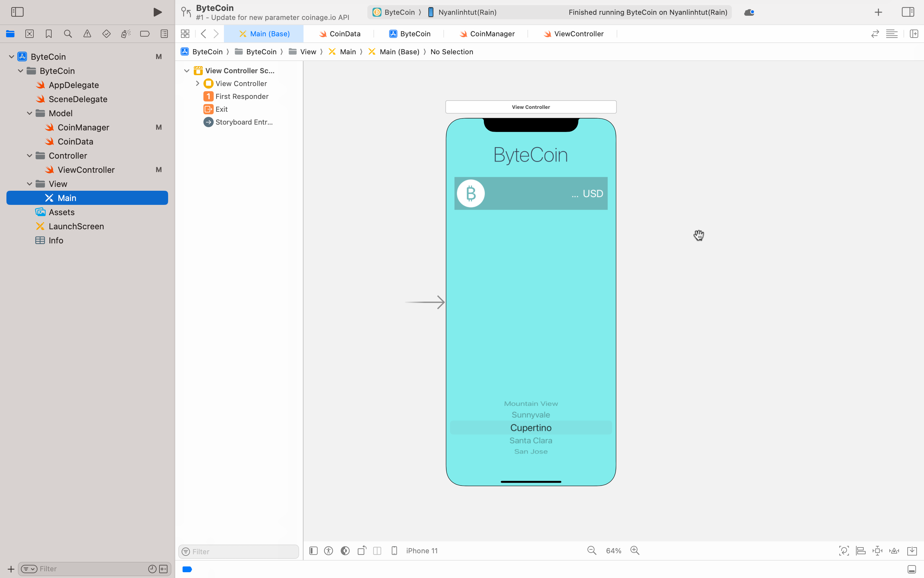924x578 pixels.
Task: Select Exit in document outline
Action: tap(221, 109)
